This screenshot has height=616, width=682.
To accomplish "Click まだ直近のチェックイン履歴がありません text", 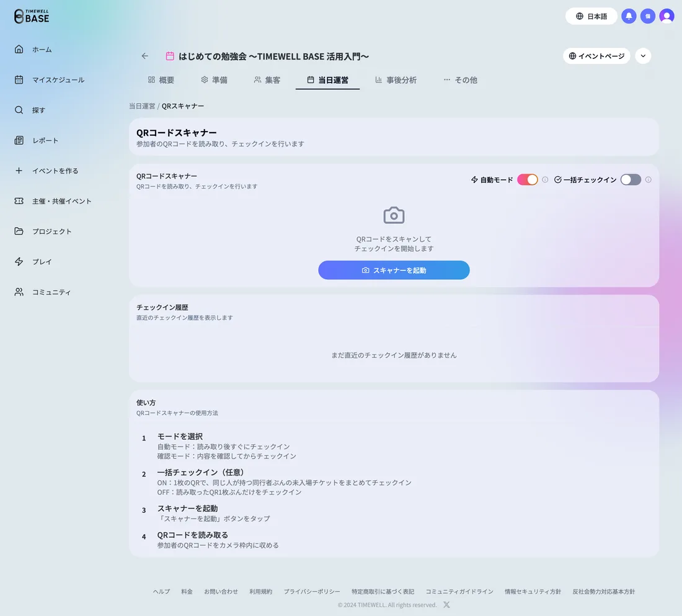I will pyautogui.click(x=394, y=355).
